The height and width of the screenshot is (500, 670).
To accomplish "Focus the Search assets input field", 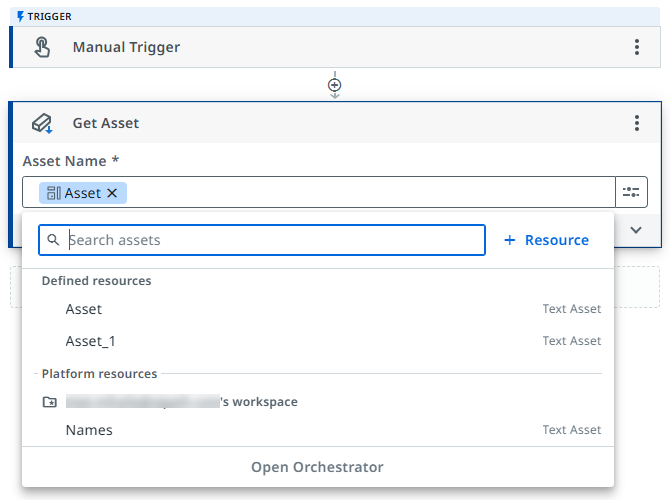I will (x=270, y=240).
